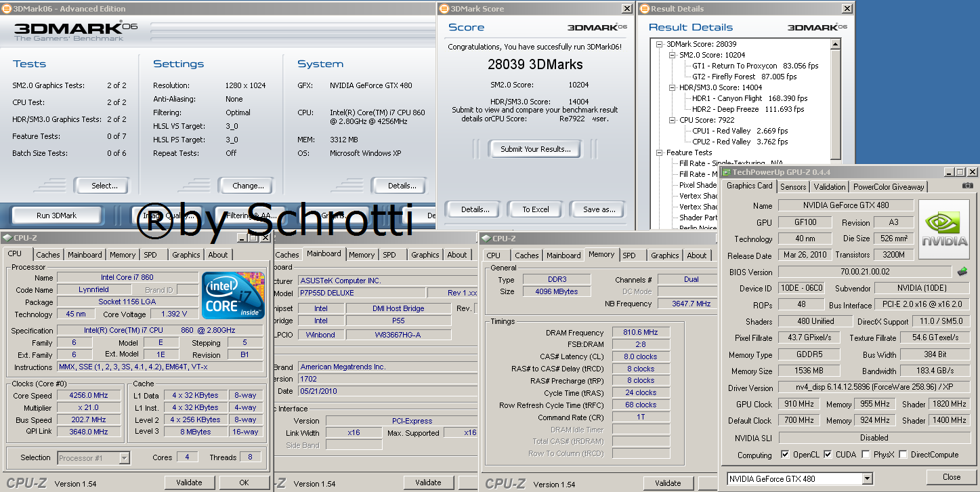Click the Result Details window title icon
Viewport: 980px width, 492px height.
click(644, 9)
